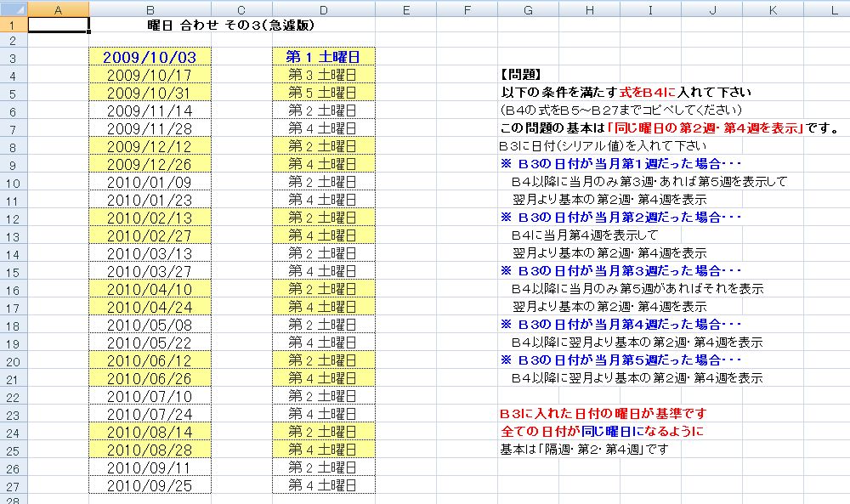Select cell with date 2010/05/22

tap(150, 343)
